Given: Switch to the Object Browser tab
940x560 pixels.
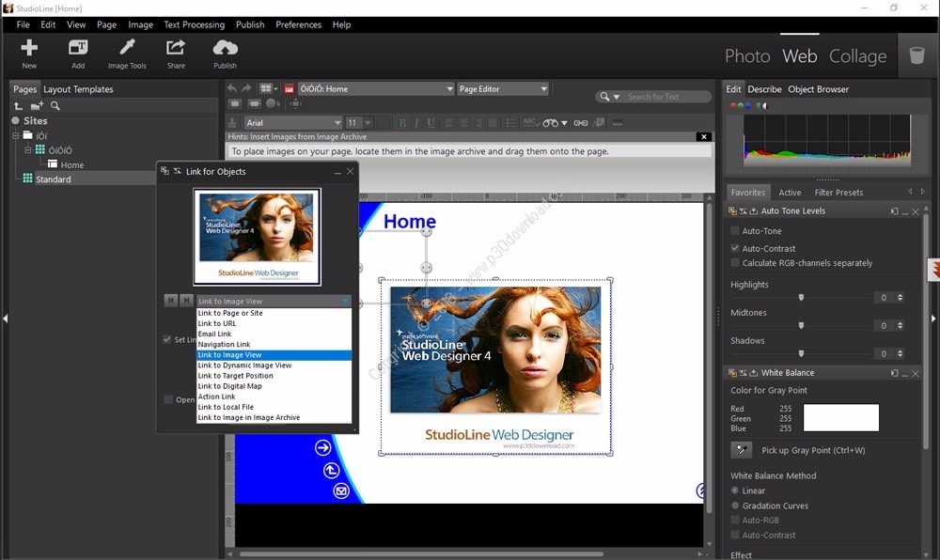Looking at the screenshot, I should point(819,89).
